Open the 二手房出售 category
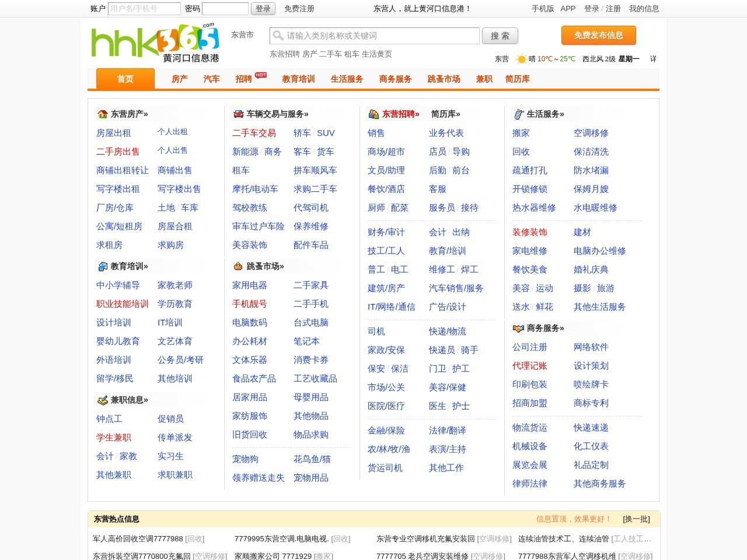This screenshot has height=560, width=747. pyautogui.click(x=118, y=152)
